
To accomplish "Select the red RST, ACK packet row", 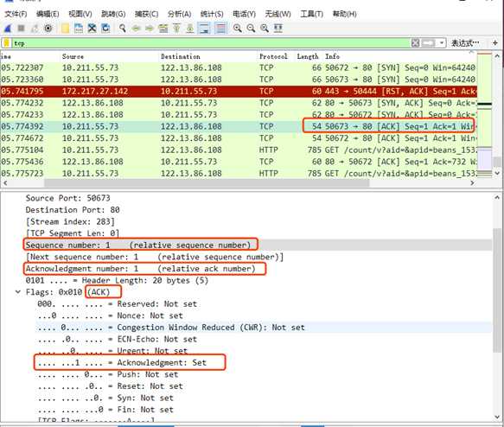I will coord(239,92).
